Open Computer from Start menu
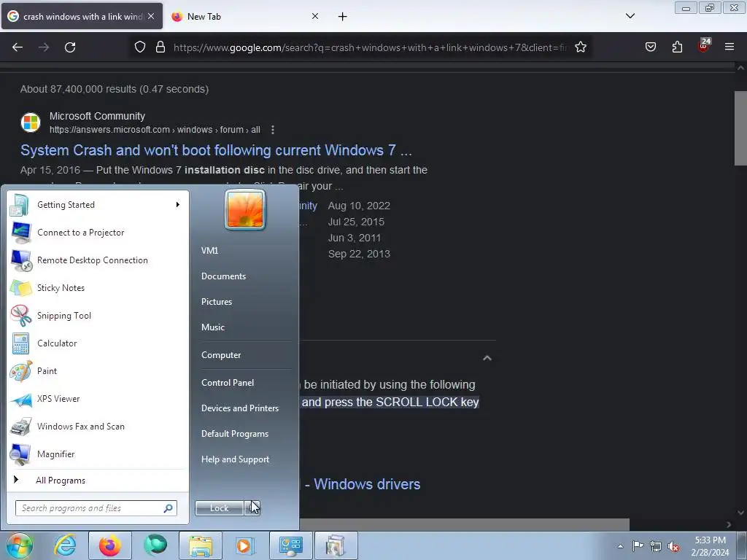This screenshot has height=560, width=747. coord(221,355)
